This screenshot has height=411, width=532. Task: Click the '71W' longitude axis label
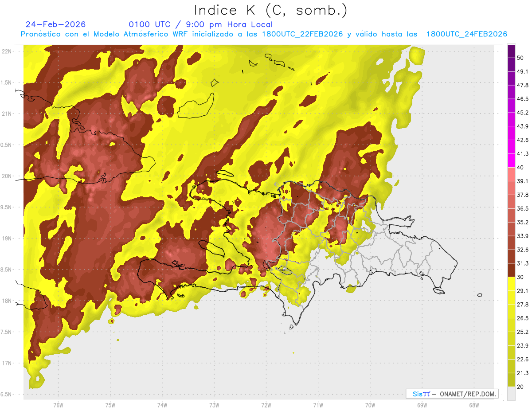(318, 405)
